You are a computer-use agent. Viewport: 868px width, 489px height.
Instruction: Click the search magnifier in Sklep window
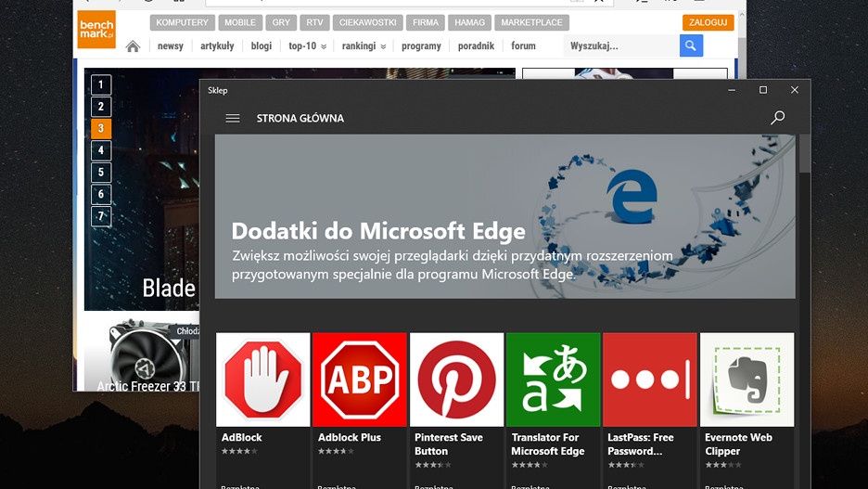tap(778, 118)
